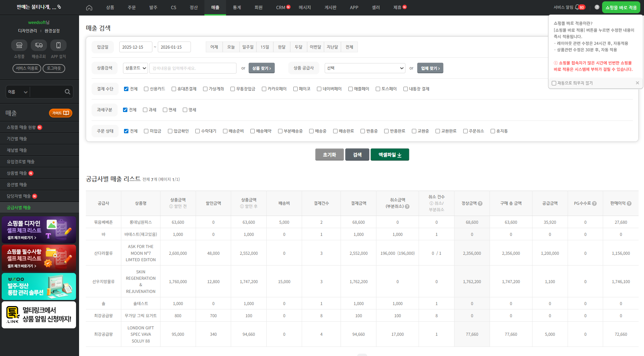The height and width of the screenshot is (356, 644).
Task: Click help icon beside 판매이익 column header
Action: tap(629, 203)
